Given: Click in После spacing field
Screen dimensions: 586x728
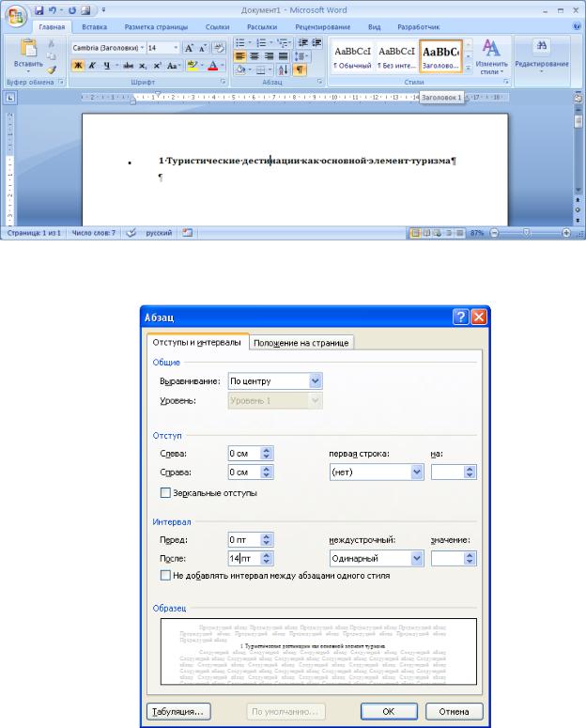Looking at the screenshot, I should pos(244,559).
